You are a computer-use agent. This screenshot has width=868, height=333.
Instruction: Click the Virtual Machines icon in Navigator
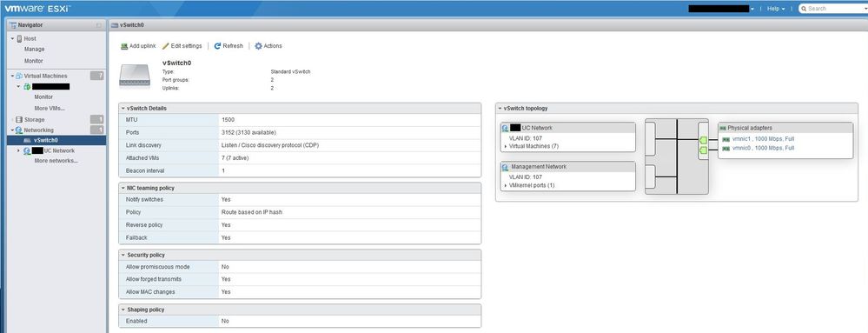pos(19,76)
